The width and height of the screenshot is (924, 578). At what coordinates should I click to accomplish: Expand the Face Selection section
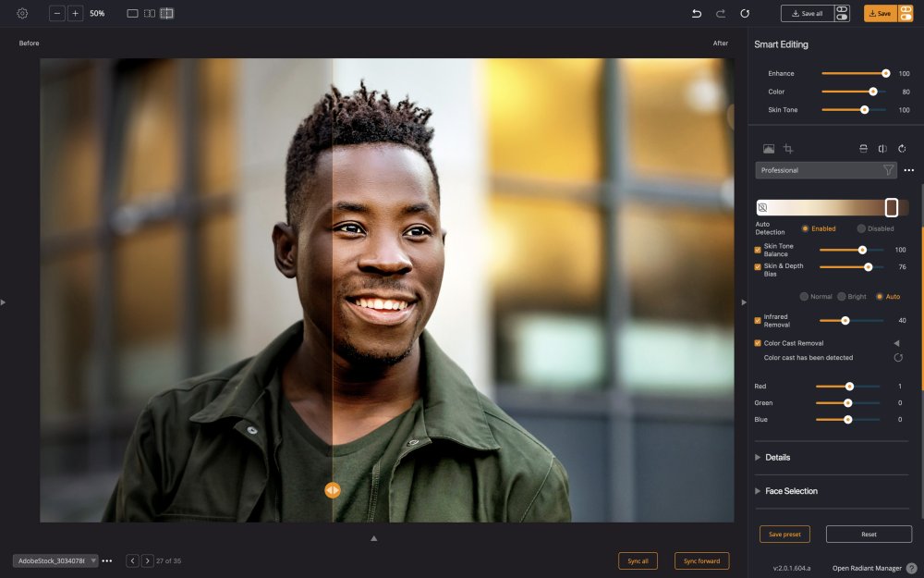pyautogui.click(x=791, y=491)
